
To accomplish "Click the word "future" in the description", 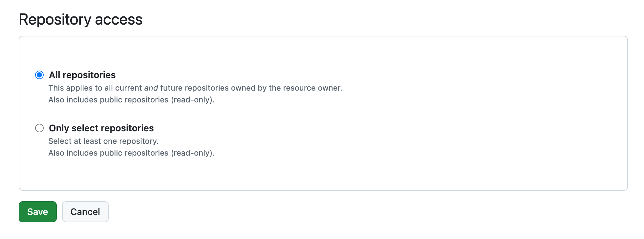I will tap(171, 88).
